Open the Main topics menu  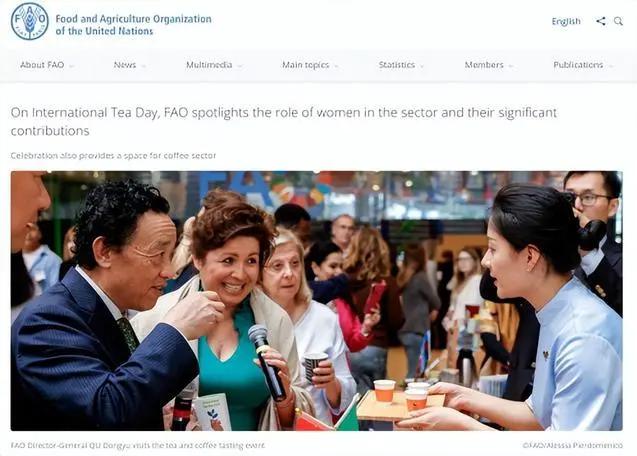click(x=306, y=65)
